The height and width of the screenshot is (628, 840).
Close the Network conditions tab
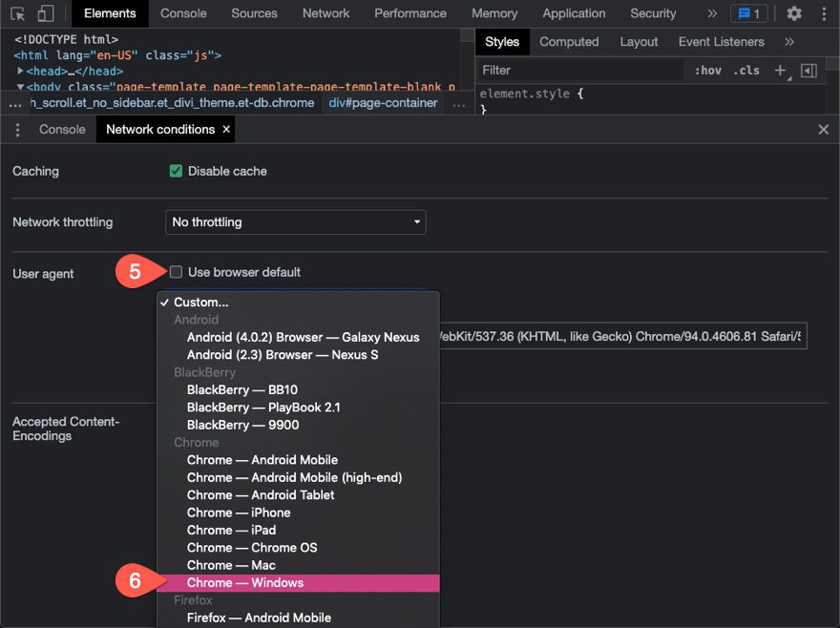point(226,129)
